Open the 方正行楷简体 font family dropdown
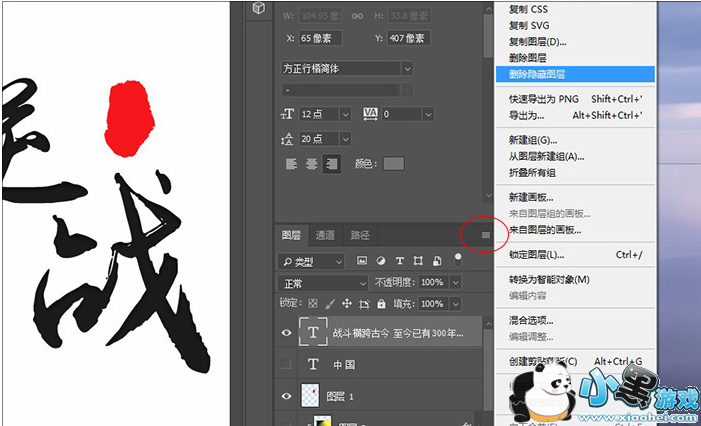701x426 pixels. [407, 69]
